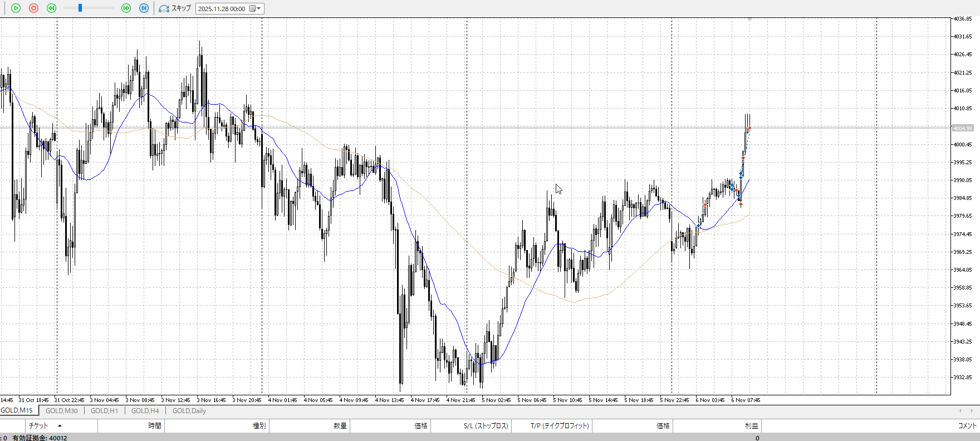Stop the simulation with the red stop button

pyautogui.click(x=33, y=8)
